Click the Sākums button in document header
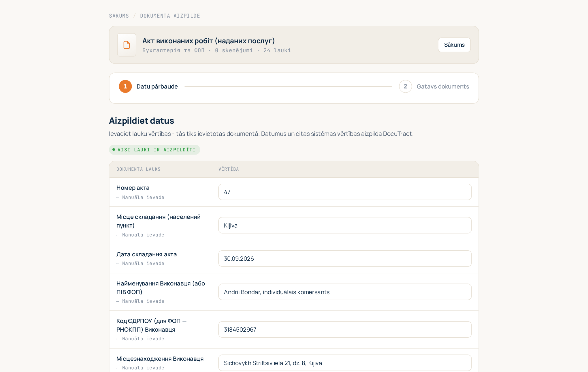The image size is (588, 372). tap(454, 45)
